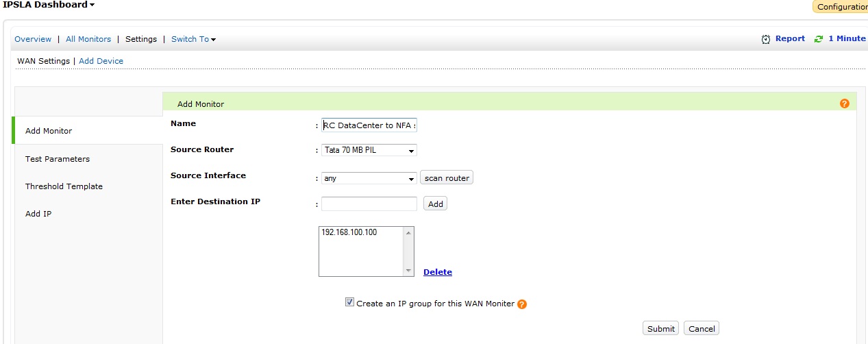The image size is (868, 344).
Task: Select Add IP in the sidebar
Action: point(38,214)
